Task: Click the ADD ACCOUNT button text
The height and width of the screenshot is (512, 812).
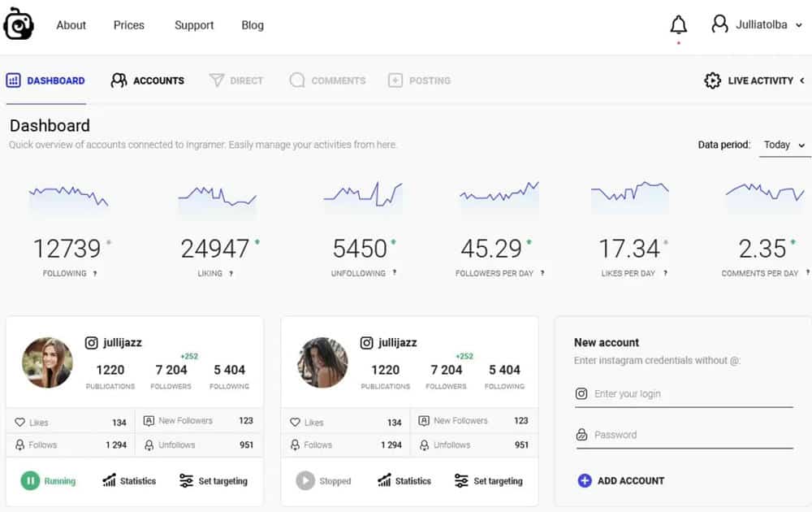Action: 631,480
